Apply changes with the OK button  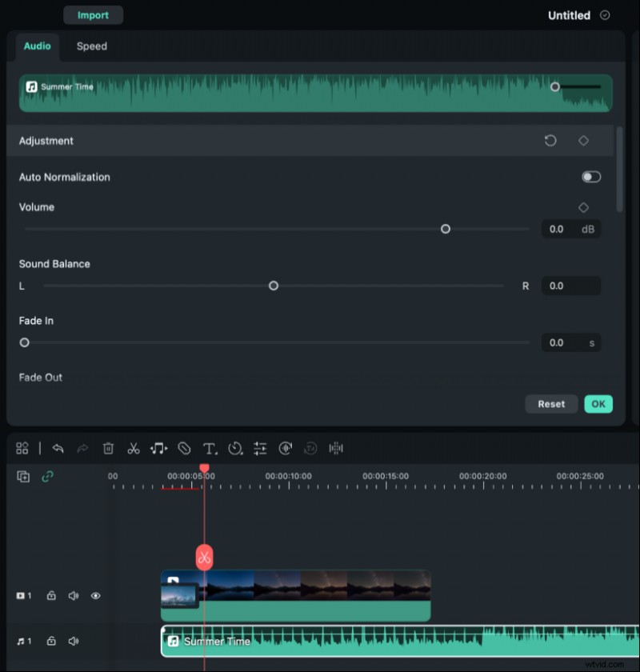(598, 404)
